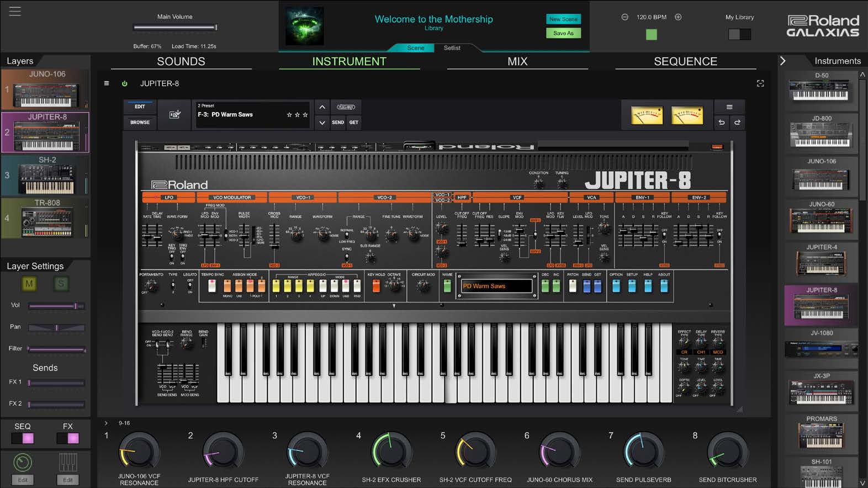
Task: Expand the 9-16 macro knobs page
Action: tap(106, 423)
